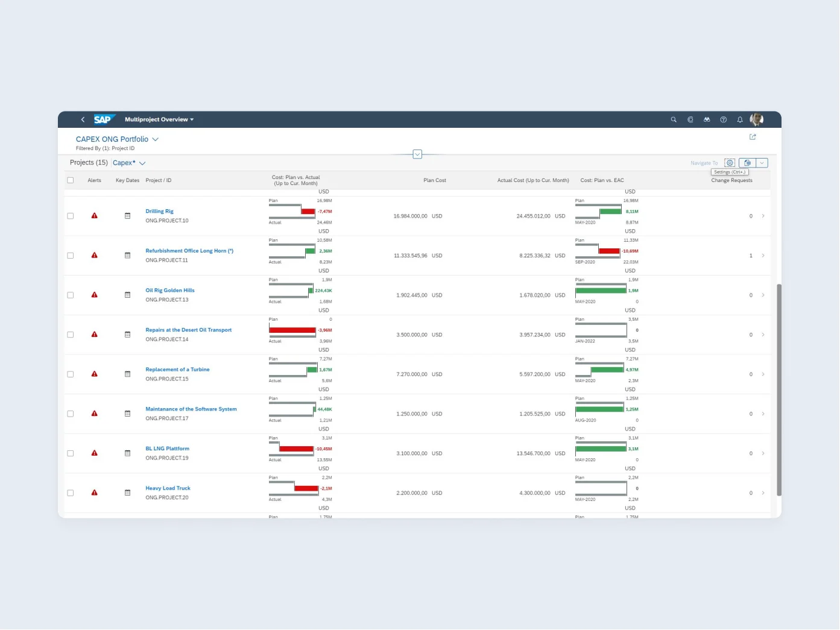Open the CoPilot assistant icon
The height and width of the screenshot is (630, 840).
[x=690, y=119]
